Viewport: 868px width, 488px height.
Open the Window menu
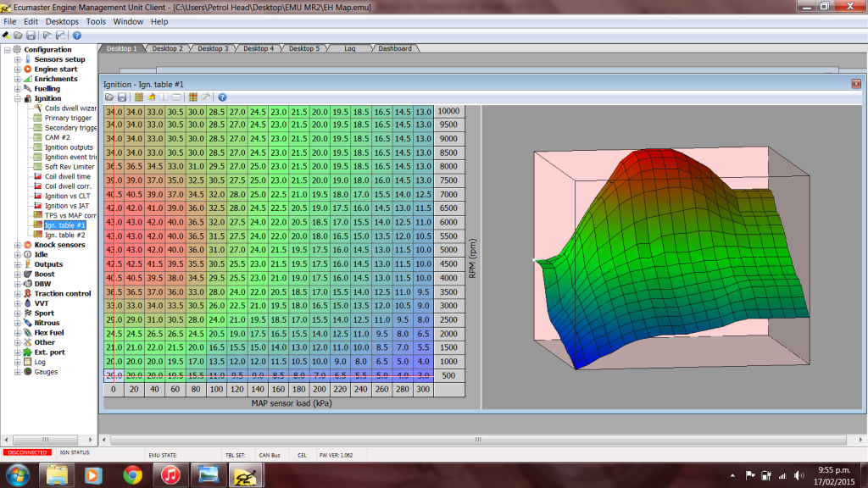(x=128, y=21)
